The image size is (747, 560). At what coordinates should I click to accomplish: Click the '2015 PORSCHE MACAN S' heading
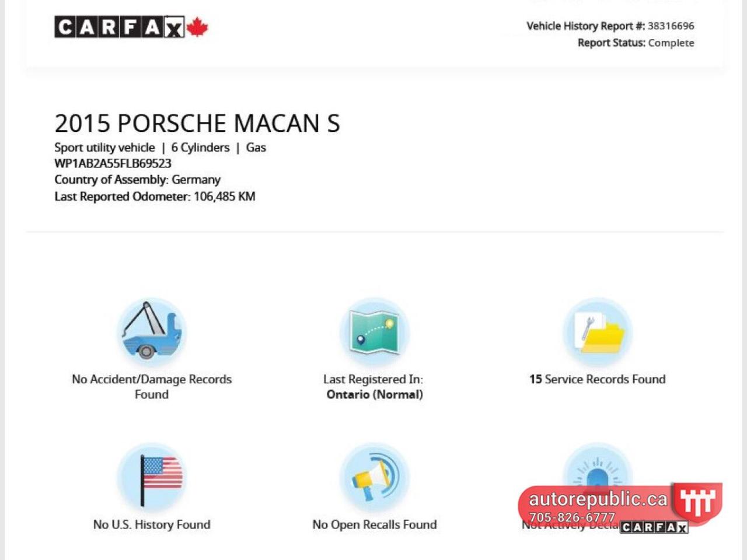click(x=197, y=124)
